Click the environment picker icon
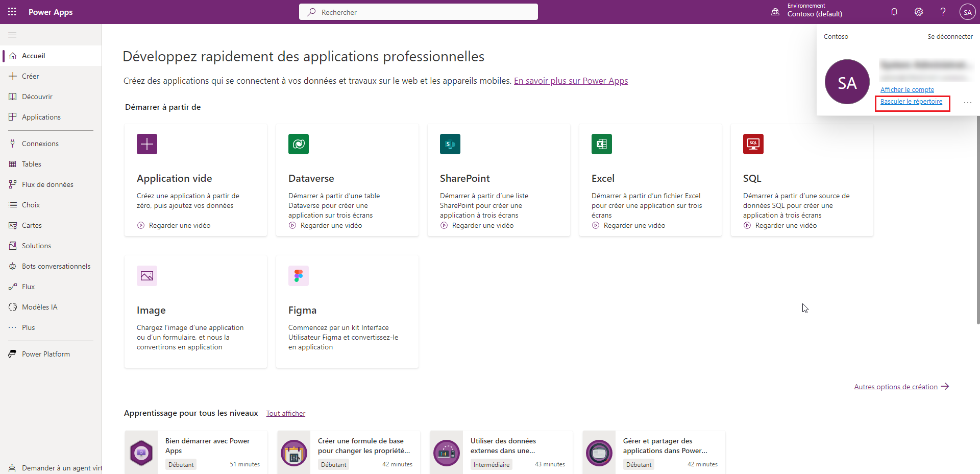The width and height of the screenshot is (980, 474). click(775, 12)
